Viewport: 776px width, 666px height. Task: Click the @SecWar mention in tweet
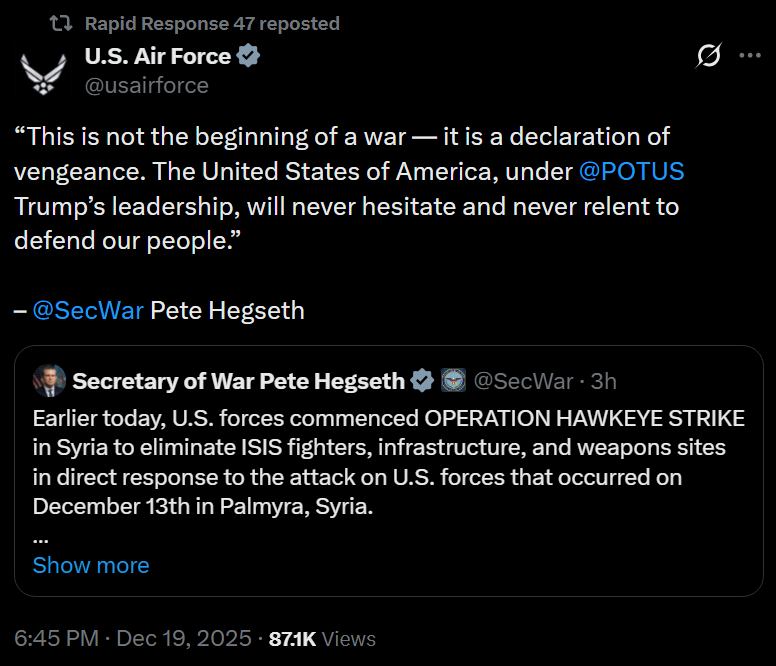pos(88,311)
